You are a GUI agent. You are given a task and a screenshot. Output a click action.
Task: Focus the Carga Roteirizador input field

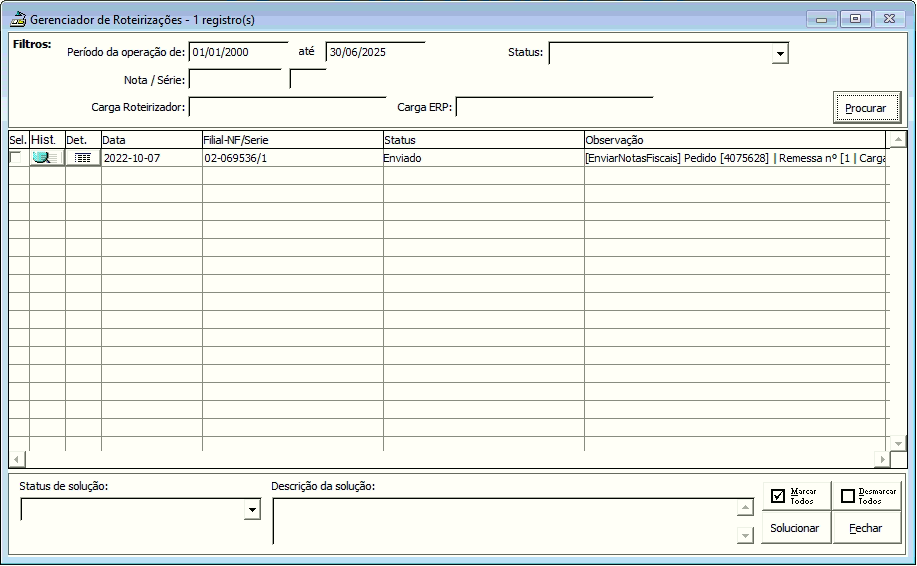pos(287,107)
